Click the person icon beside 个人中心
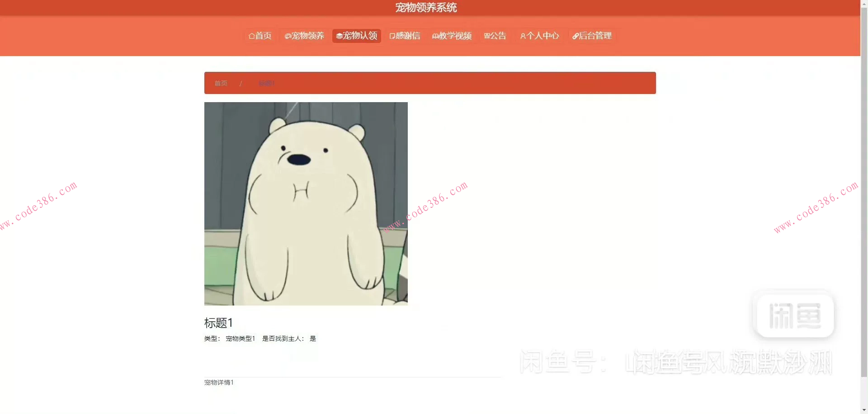 pos(523,36)
